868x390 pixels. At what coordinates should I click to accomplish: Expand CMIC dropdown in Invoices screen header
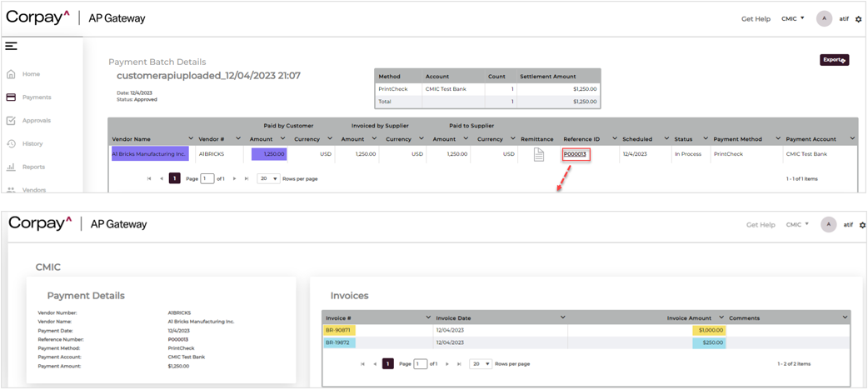coord(797,225)
